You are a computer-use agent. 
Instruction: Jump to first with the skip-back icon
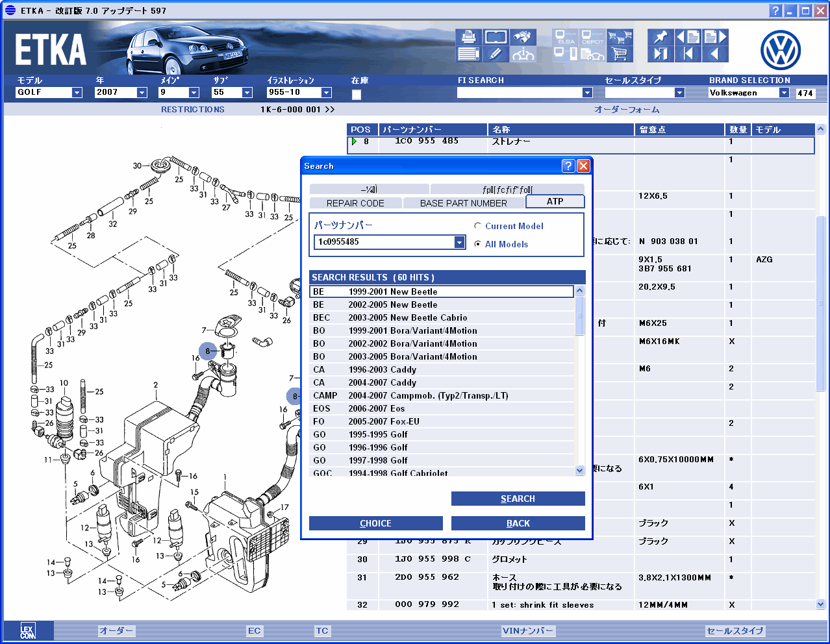pyautogui.click(x=688, y=54)
